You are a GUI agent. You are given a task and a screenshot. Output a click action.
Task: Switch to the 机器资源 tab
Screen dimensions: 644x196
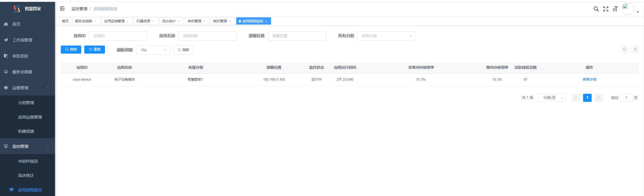pyautogui.click(x=143, y=21)
